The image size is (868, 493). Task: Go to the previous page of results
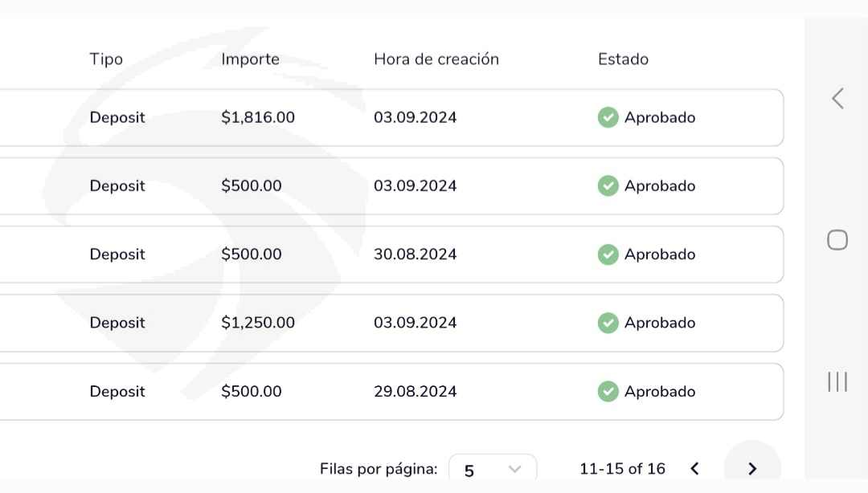point(695,469)
